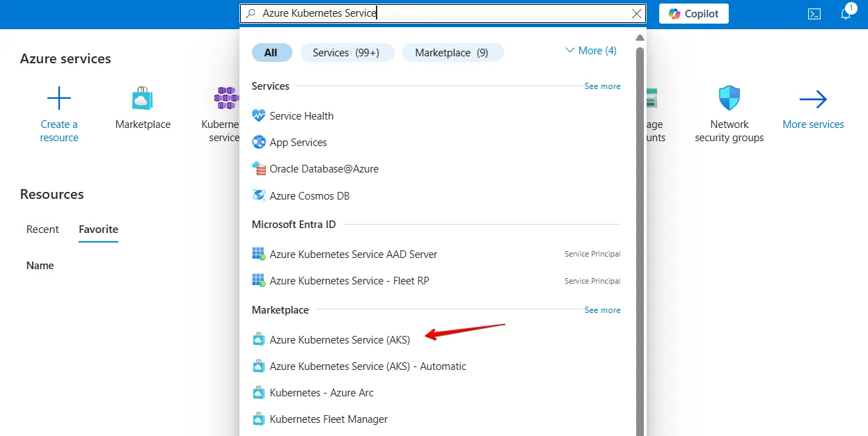Click the More services arrow icon
The height and width of the screenshot is (436, 868).
click(813, 99)
